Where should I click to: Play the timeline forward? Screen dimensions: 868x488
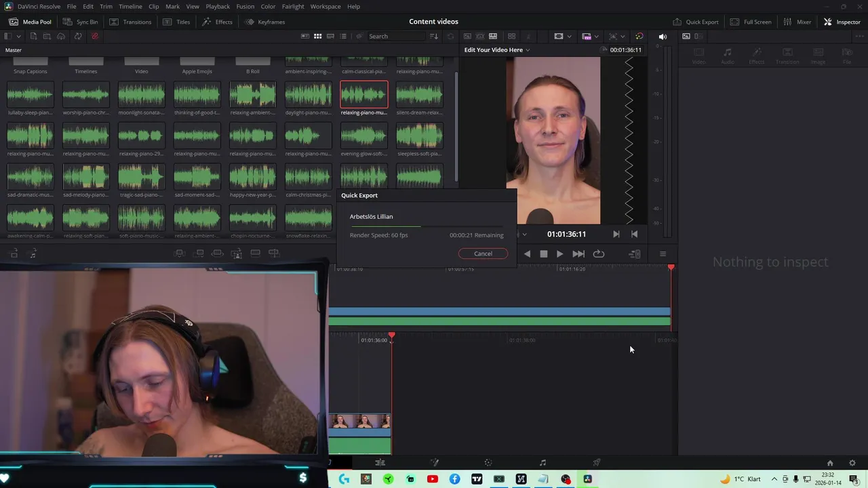click(x=559, y=253)
